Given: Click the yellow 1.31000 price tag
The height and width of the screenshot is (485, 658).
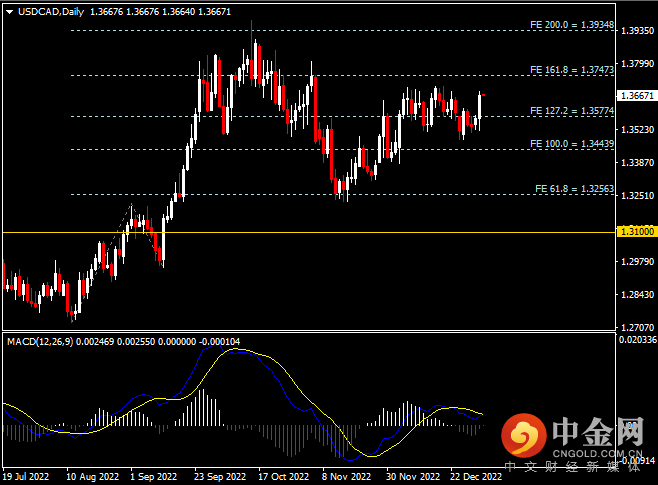Looking at the screenshot, I should pyautogui.click(x=637, y=231).
